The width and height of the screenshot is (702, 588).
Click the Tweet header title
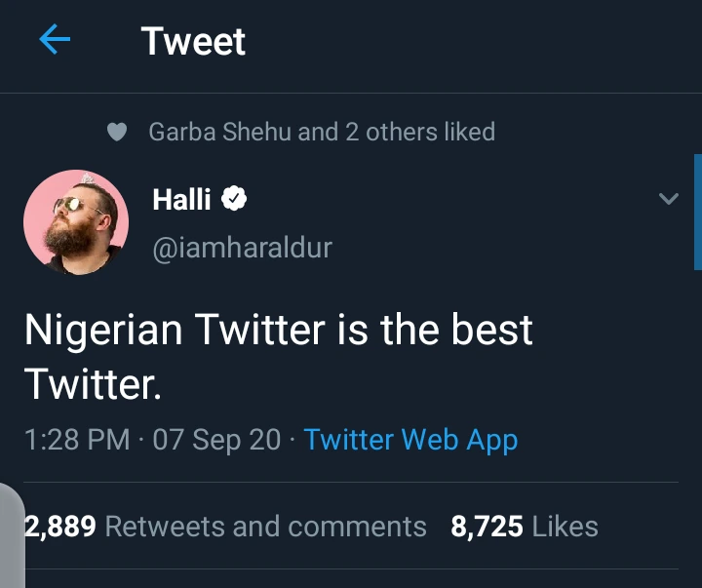click(x=193, y=41)
